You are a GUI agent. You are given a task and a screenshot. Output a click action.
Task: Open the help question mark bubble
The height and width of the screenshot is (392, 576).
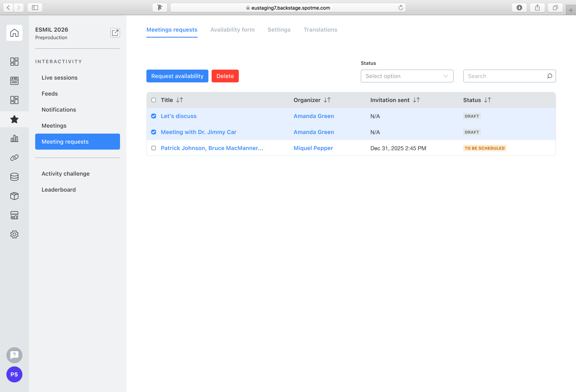(14, 355)
